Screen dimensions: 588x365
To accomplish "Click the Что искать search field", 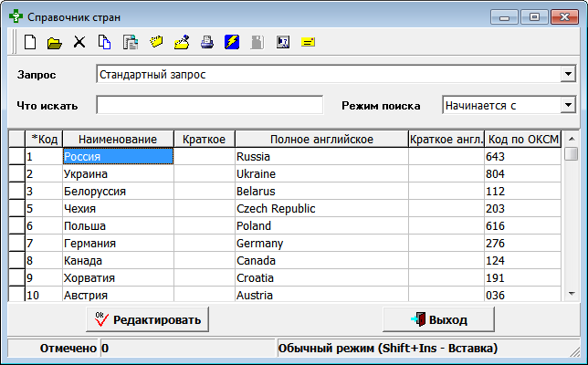I will click(210, 106).
